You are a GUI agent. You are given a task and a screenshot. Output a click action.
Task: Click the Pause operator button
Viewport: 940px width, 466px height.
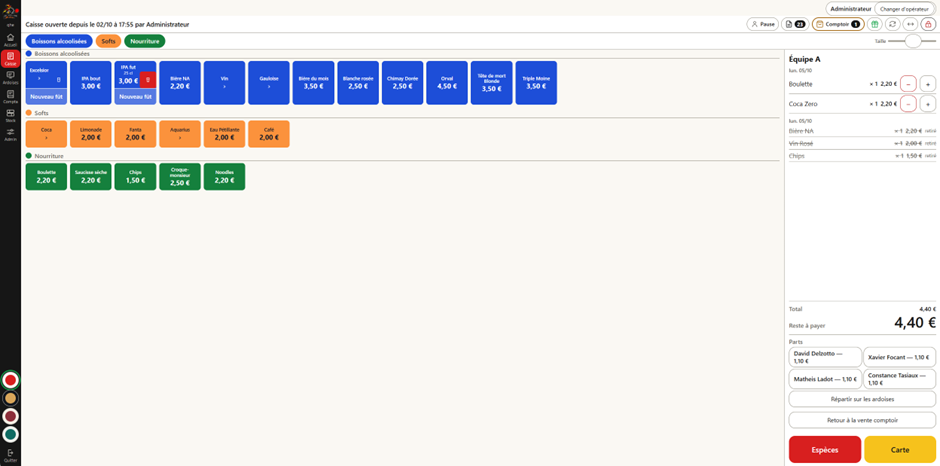[762, 24]
